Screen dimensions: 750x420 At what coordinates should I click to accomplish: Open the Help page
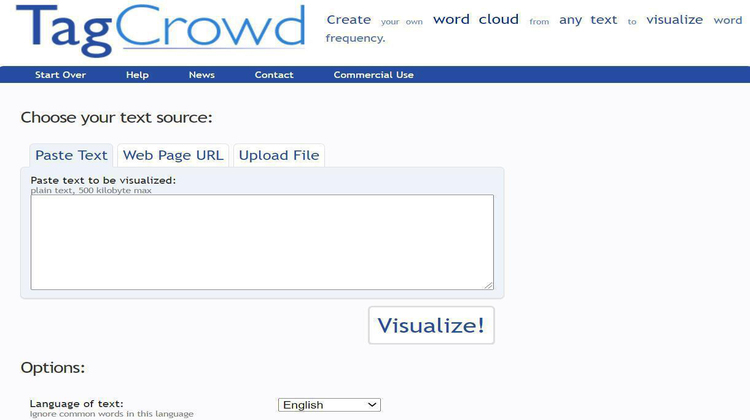(x=137, y=75)
